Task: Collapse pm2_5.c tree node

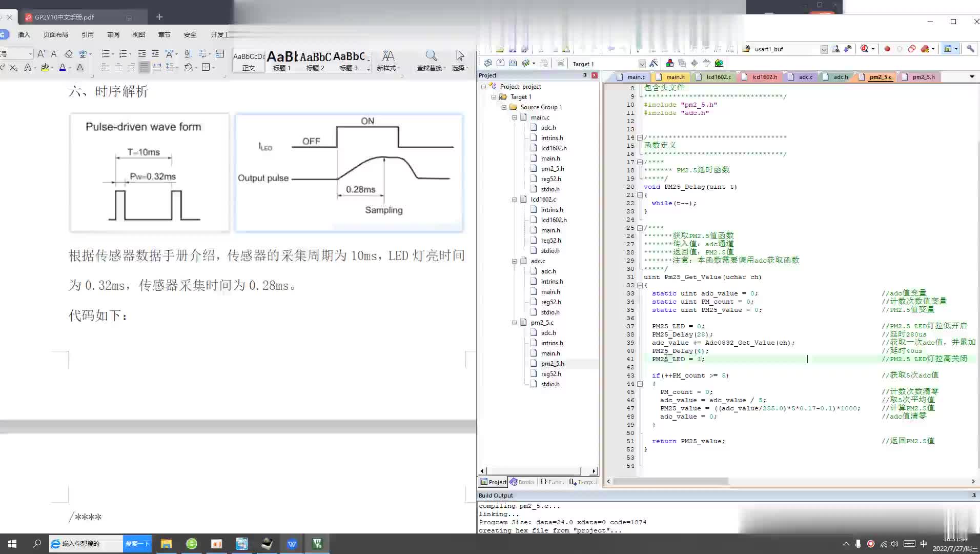Action: pyautogui.click(x=514, y=323)
